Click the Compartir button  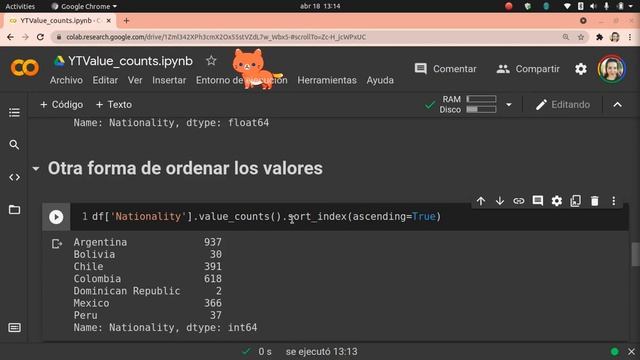(528, 69)
